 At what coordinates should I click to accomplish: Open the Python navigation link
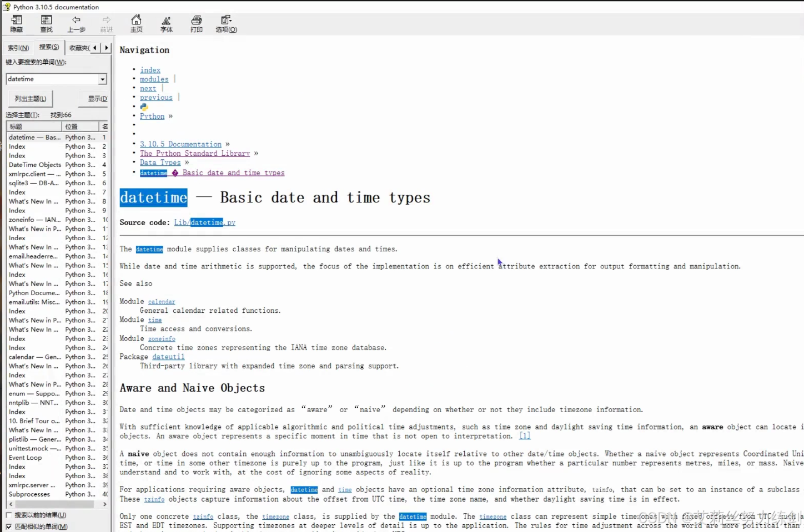pyautogui.click(x=152, y=116)
